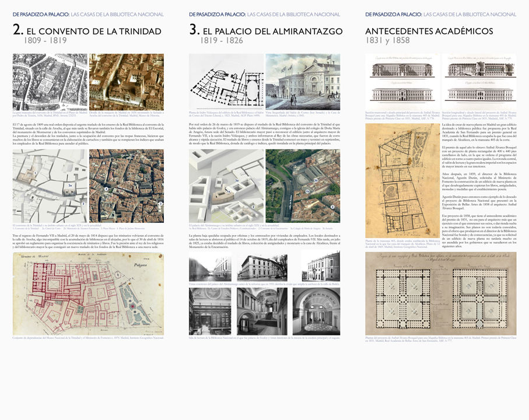Open Isidro Velázquez's black floor plan drawing
The image size is (529, 420).
(x=226, y=82)
